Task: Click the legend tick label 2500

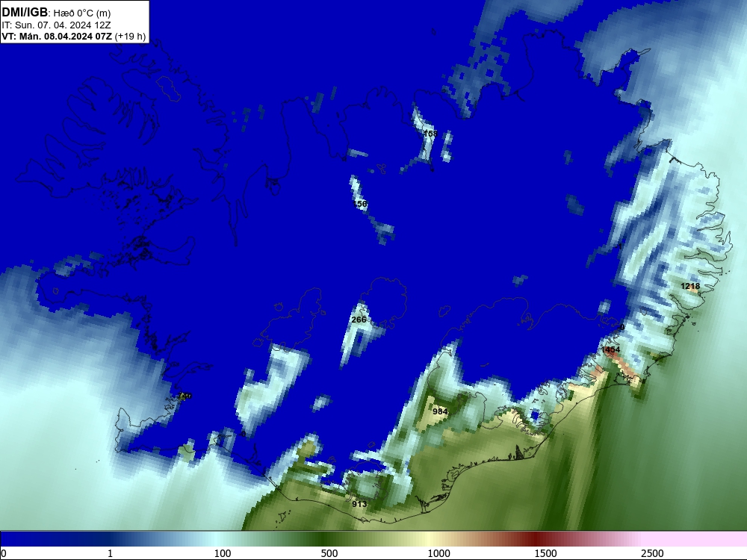Action: click(652, 553)
